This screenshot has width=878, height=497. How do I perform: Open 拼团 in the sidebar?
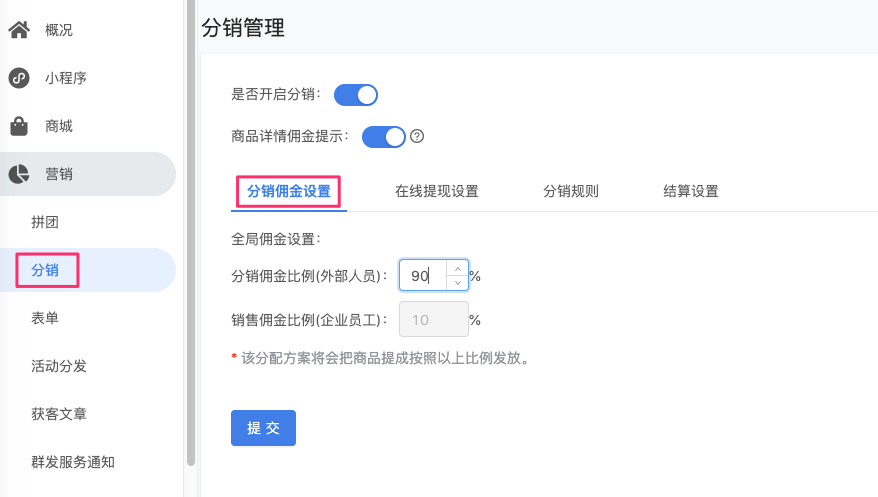point(45,222)
